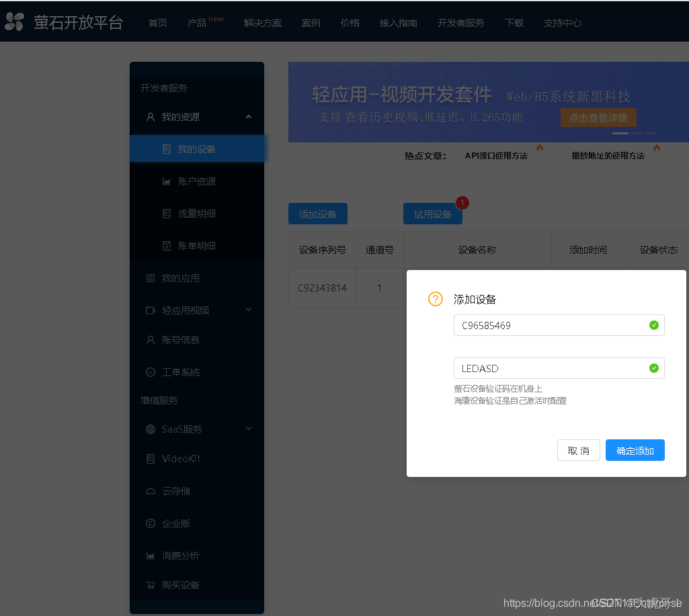
Task: Click the banner carousel pagination dots
Action: (x=635, y=133)
